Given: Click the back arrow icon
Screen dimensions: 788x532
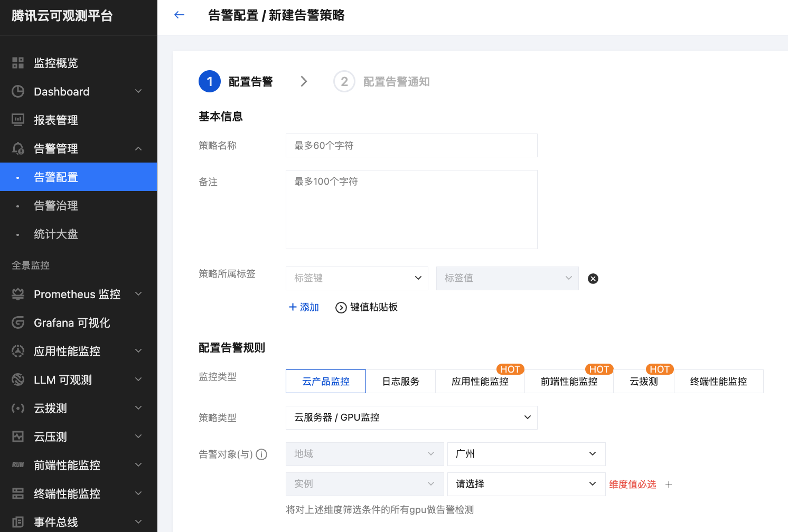Looking at the screenshot, I should click(180, 15).
